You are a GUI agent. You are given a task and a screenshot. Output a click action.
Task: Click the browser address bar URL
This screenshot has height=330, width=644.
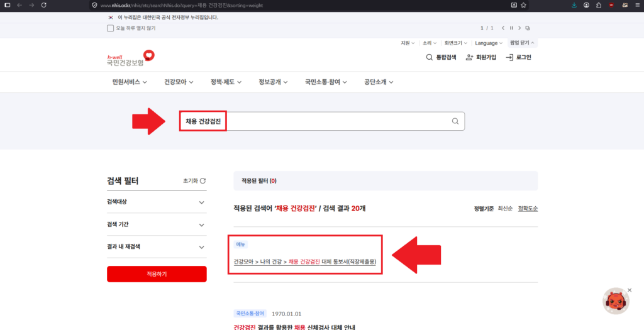[182, 5]
